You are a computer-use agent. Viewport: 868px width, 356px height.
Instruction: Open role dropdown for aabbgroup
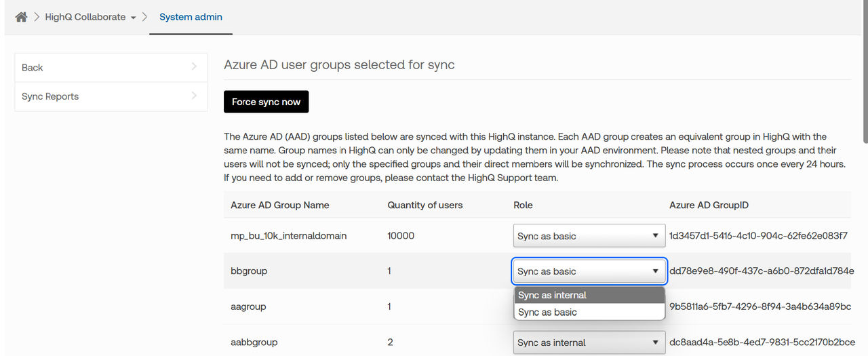[588, 342]
